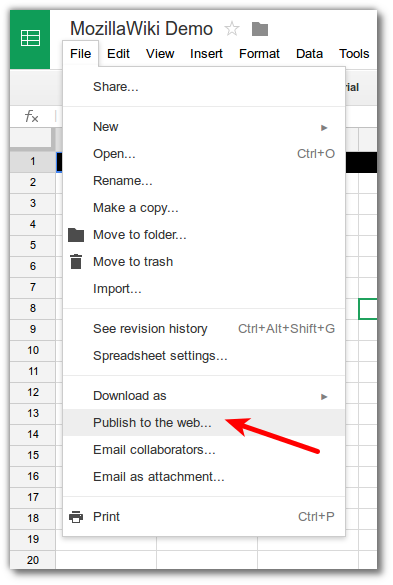Open Spreadsheet settings...

point(204,356)
